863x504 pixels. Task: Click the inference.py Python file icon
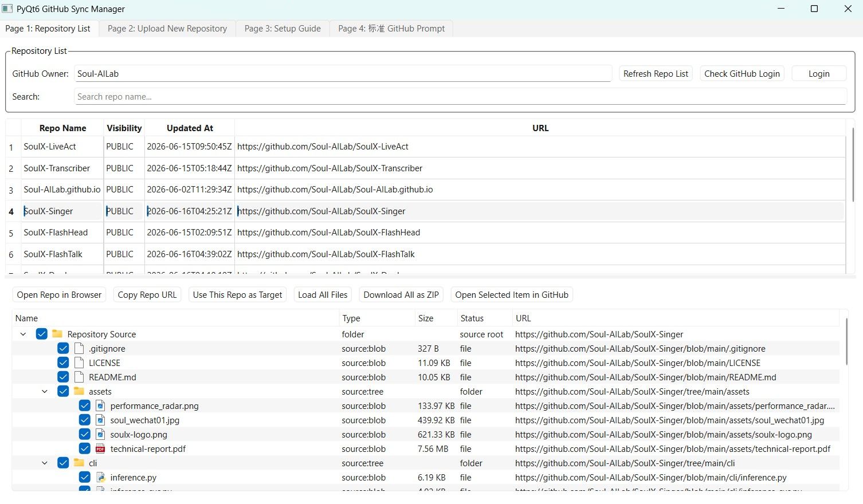click(100, 477)
